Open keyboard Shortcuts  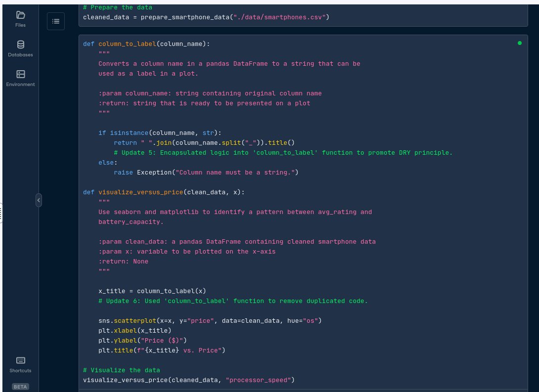point(20,365)
